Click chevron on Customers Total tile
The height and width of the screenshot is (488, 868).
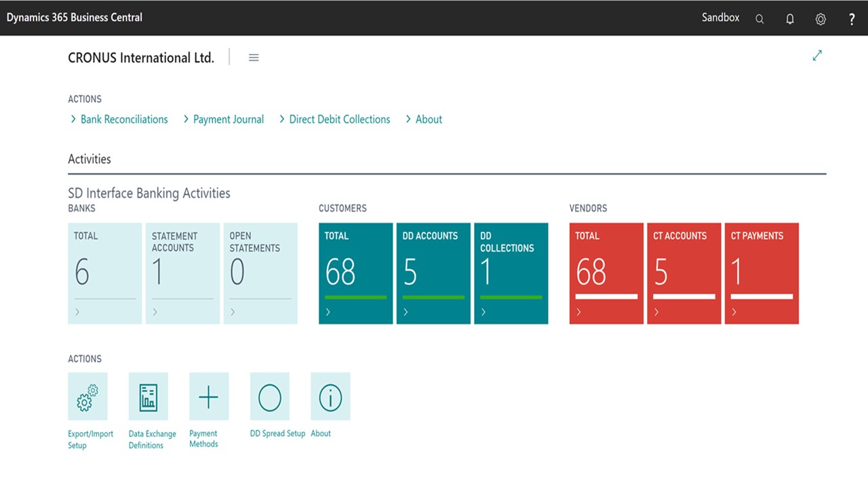pyautogui.click(x=328, y=312)
